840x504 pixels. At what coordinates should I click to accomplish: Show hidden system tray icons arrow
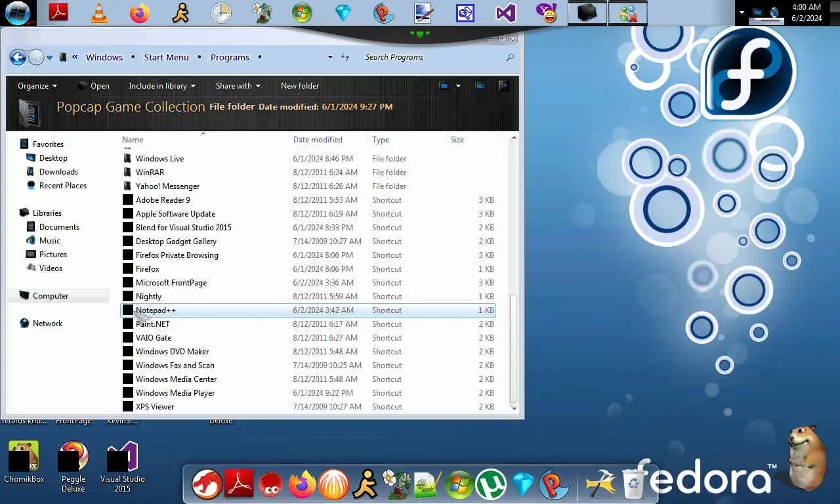(x=742, y=12)
